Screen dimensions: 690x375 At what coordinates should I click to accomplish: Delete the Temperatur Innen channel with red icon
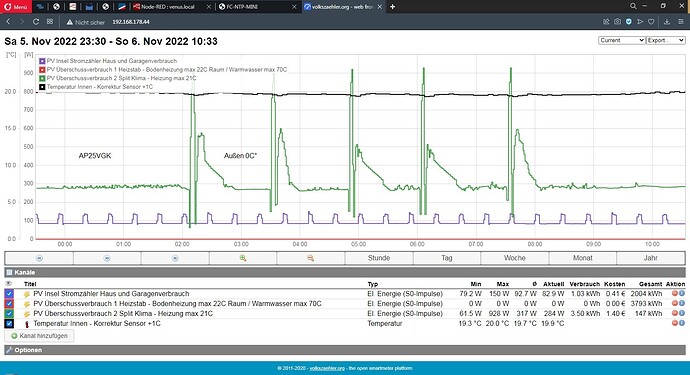point(674,324)
